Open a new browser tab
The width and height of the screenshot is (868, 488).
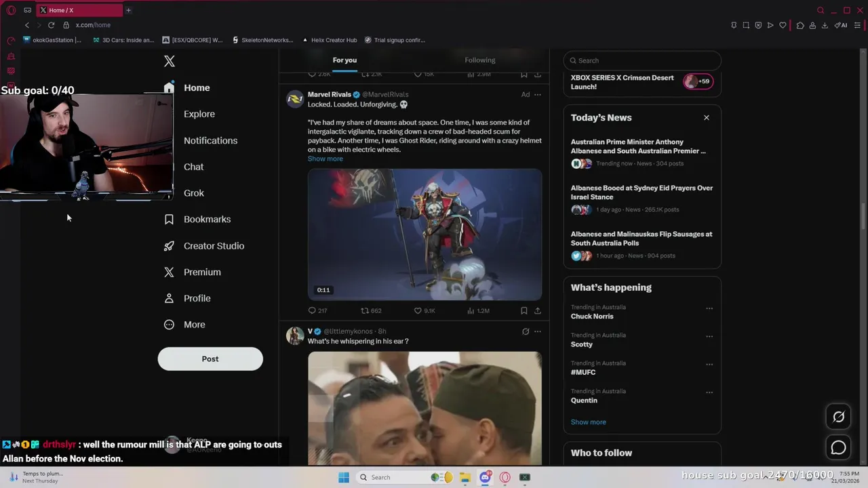pyautogui.click(x=128, y=10)
